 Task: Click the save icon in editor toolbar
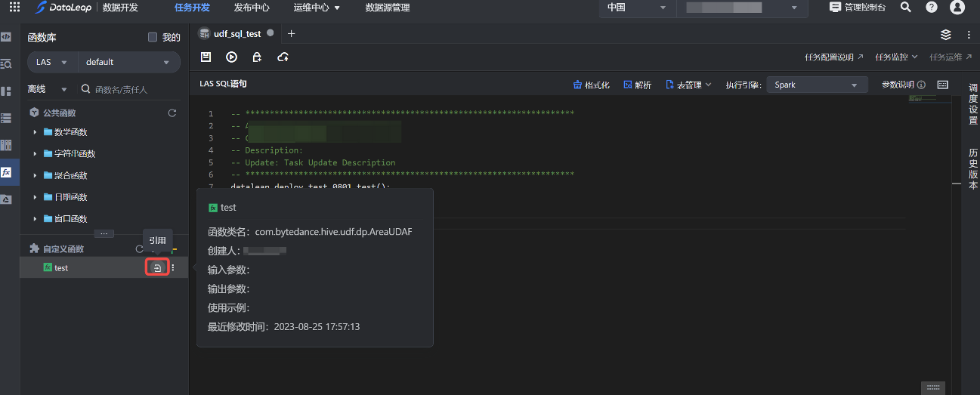206,57
